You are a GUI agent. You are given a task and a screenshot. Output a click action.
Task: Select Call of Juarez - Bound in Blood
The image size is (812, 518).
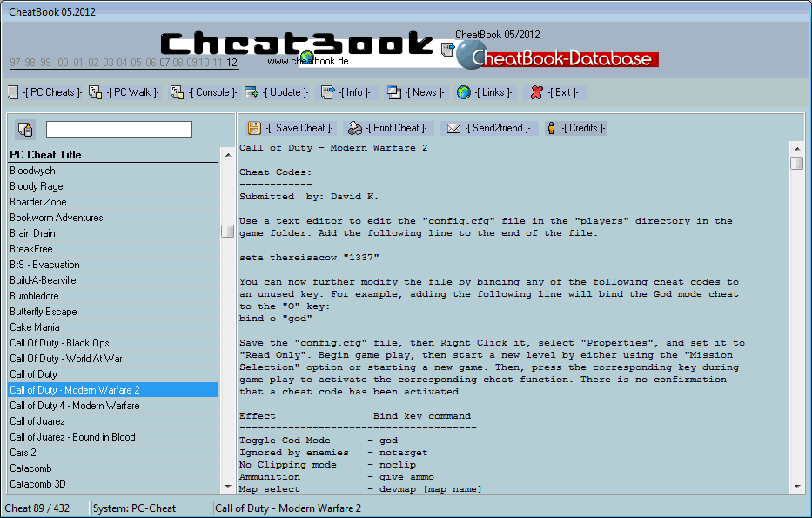[113, 437]
